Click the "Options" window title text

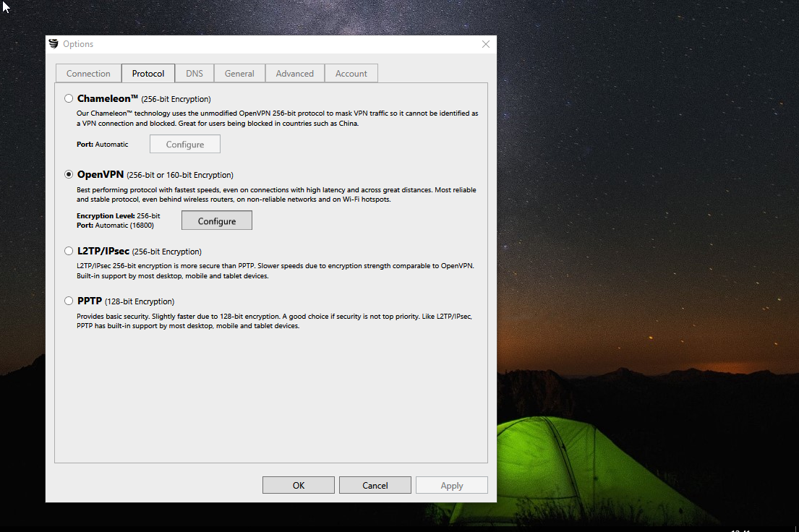pyautogui.click(x=78, y=44)
